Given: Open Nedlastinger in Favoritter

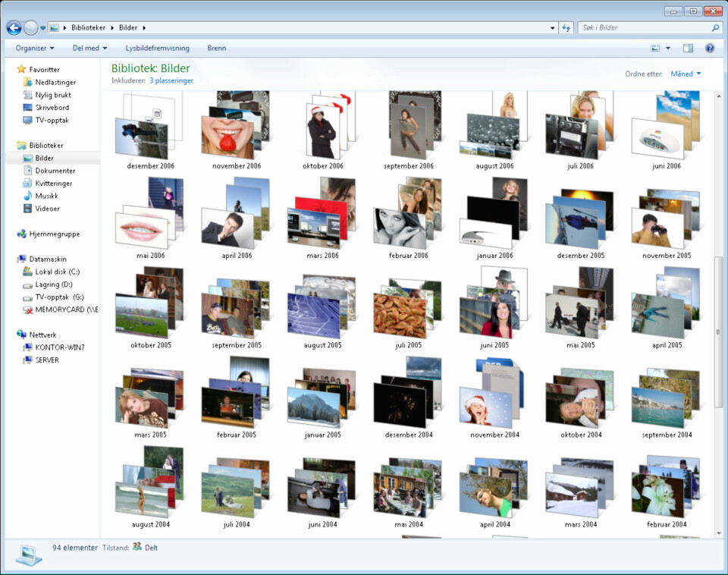Looking at the screenshot, I should [x=55, y=82].
